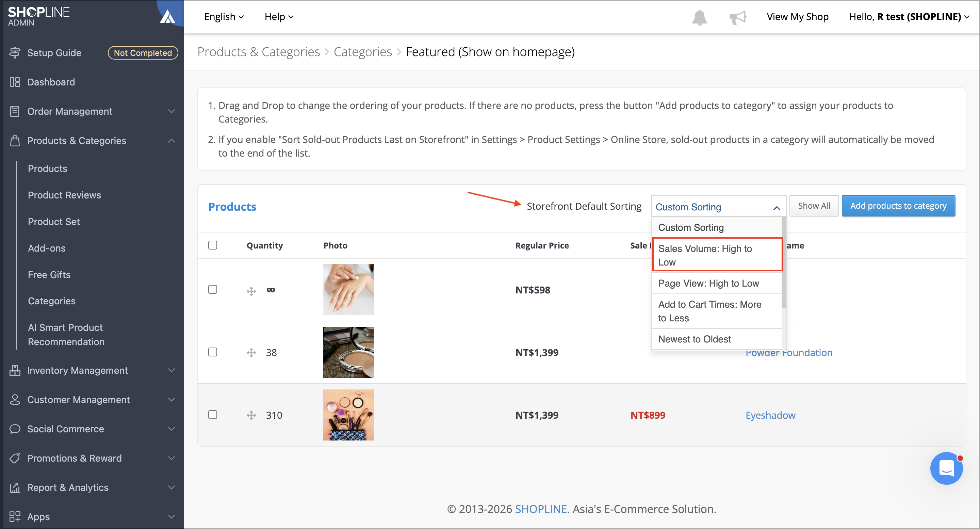
Task: Open the English language dropdown
Action: pyautogui.click(x=224, y=17)
